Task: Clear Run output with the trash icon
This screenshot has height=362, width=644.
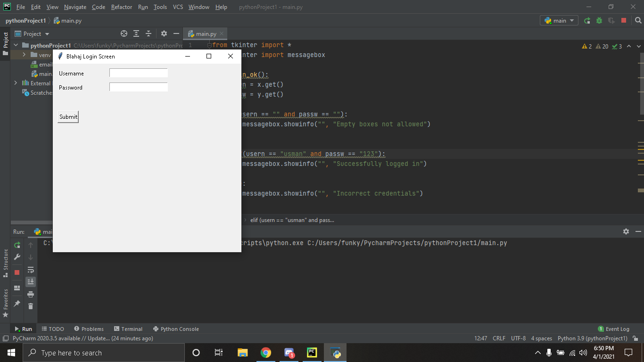Action: 31,306
